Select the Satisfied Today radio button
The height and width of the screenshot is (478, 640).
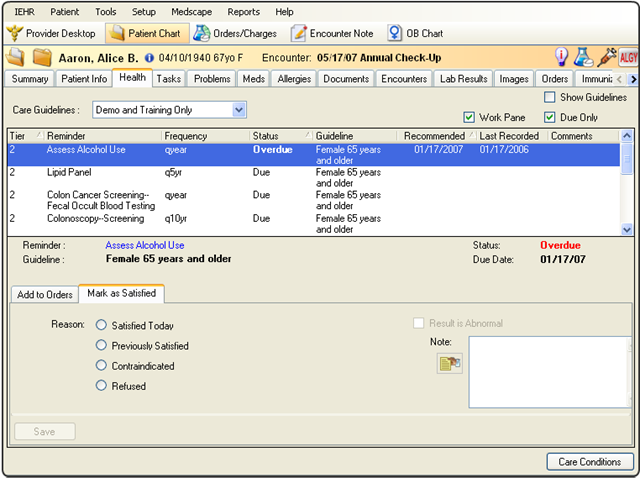[101, 325]
